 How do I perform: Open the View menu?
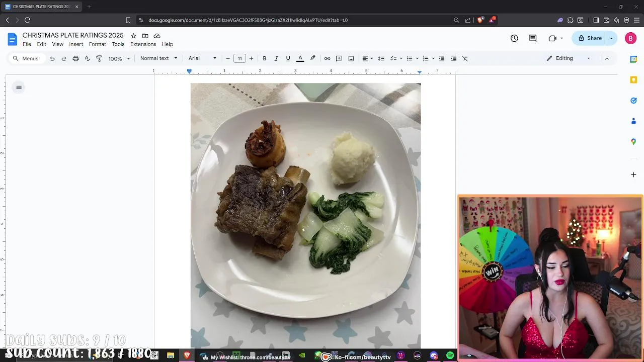click(x=58, y=44)
